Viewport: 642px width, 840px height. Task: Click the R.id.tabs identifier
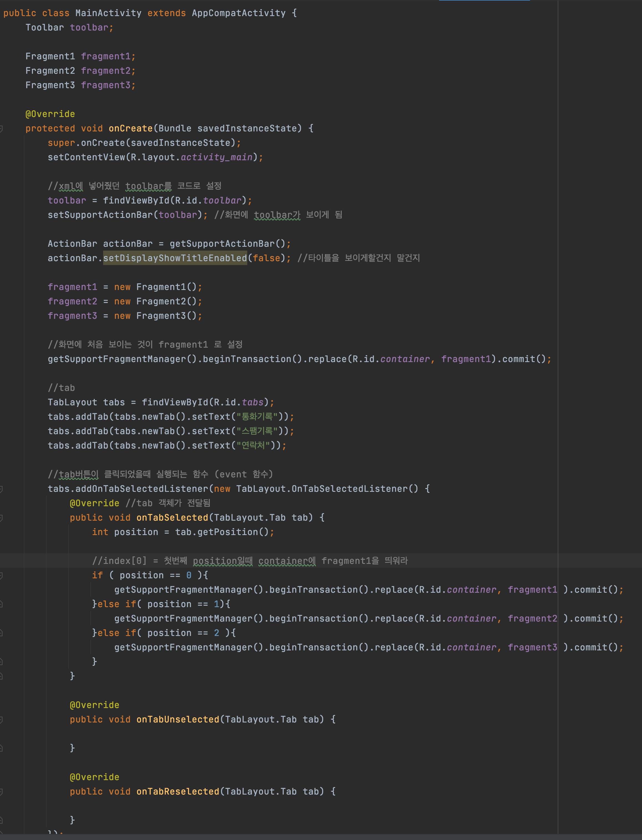click(253, 403)
